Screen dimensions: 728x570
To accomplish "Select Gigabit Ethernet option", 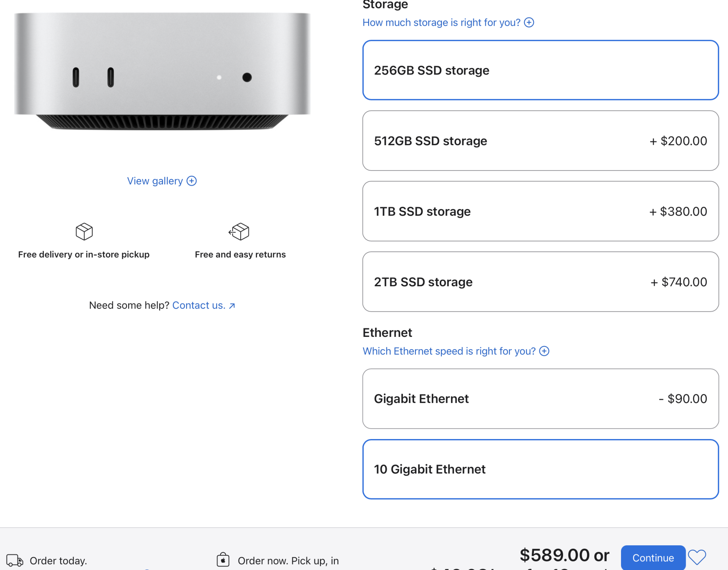I will pos(540,399).
